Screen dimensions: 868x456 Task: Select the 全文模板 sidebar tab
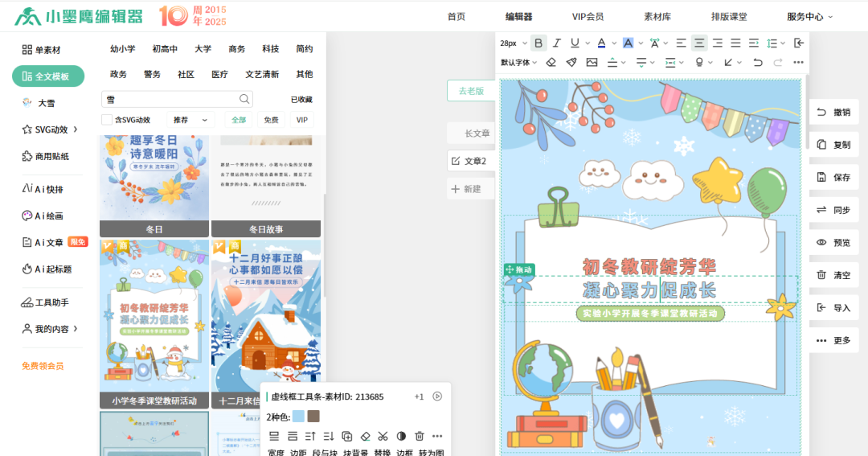(48, 76)
